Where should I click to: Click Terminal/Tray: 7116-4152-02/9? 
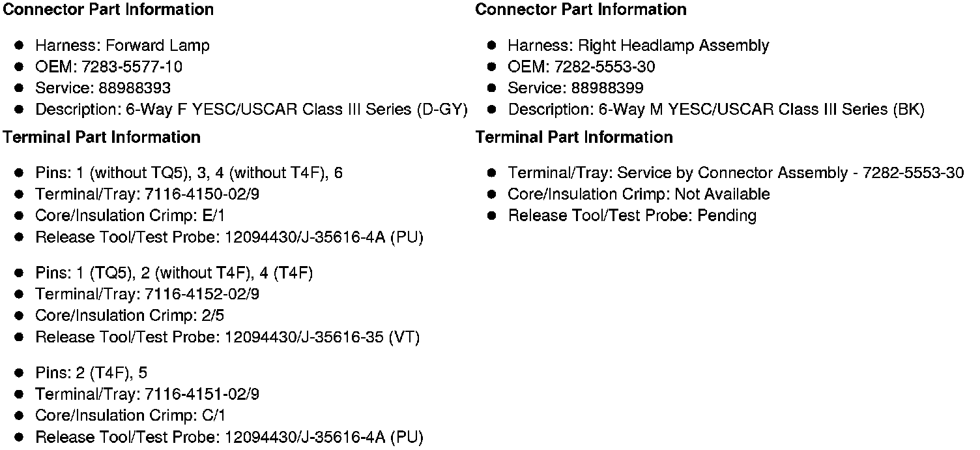[147, 294]
